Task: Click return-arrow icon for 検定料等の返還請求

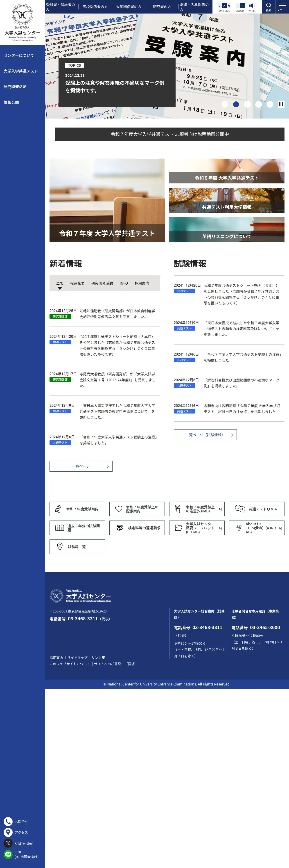Action: 120,528
